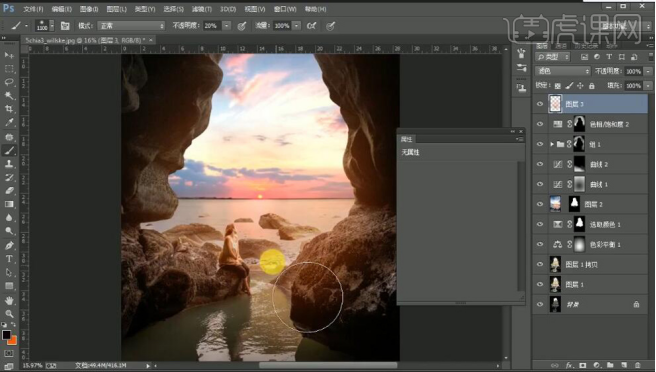The width and height of the screenshot is (656, 372).
Task: Select the Path Selection tool
Action: click(9, 272)
